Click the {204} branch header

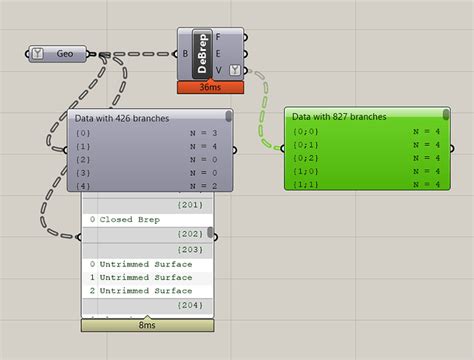tap(147, 305)
